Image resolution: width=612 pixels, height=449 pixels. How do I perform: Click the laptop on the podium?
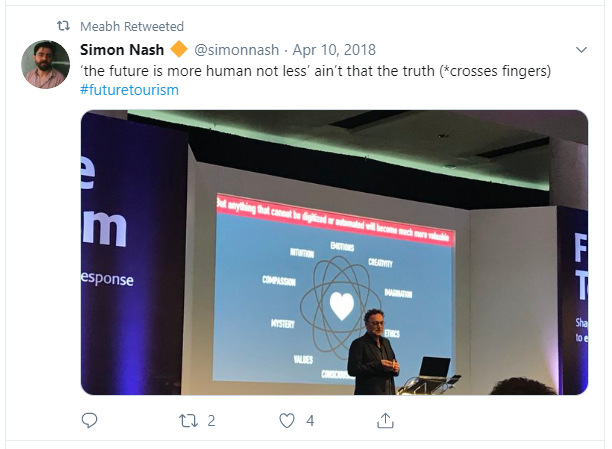tap(433, 368)
